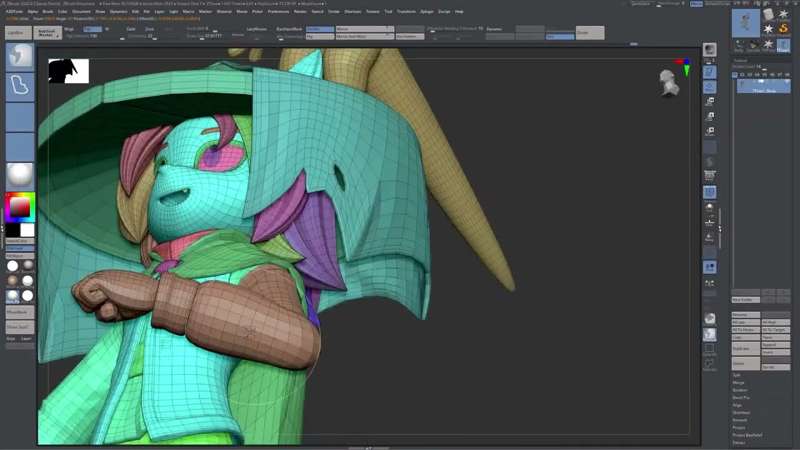Click the Copy subtool button
The height and width of the screenshot is (450, 800).
(x=745, y=337)
